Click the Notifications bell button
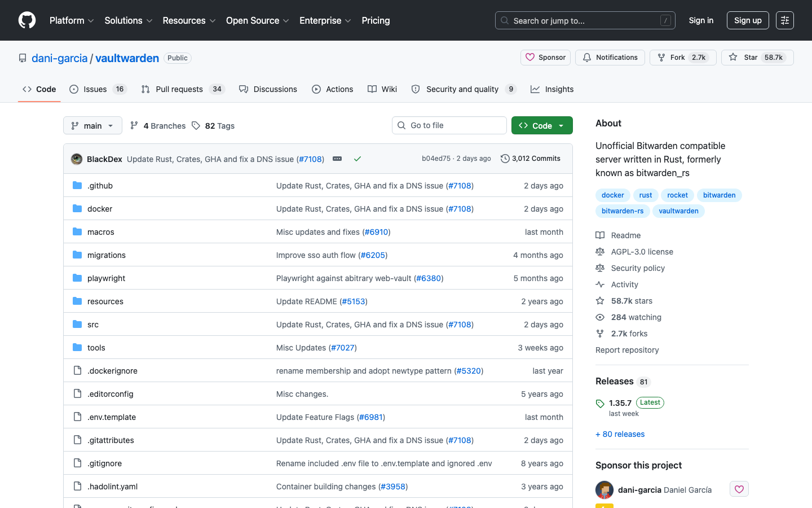 pyautogui.click(x=610, y=58)
